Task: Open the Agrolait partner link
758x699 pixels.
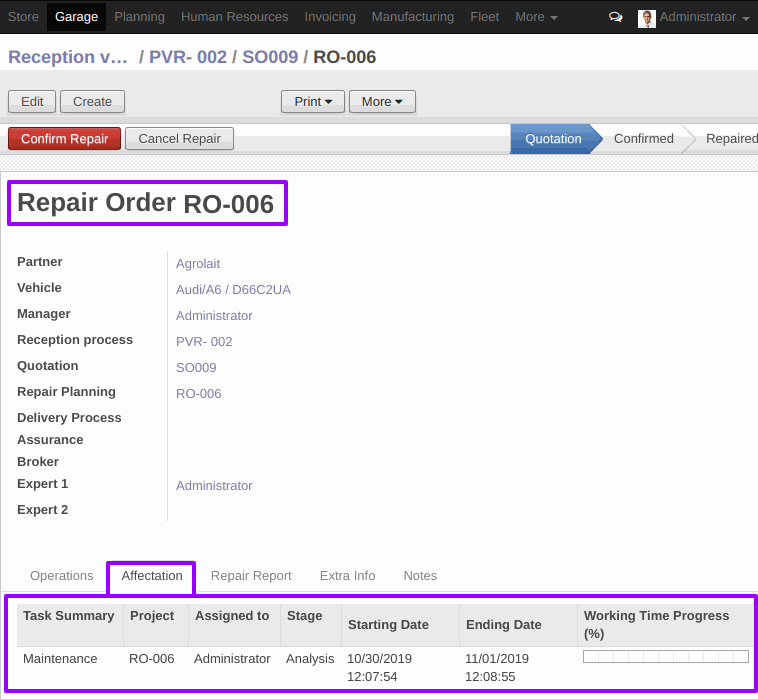Action: (198, 264)
